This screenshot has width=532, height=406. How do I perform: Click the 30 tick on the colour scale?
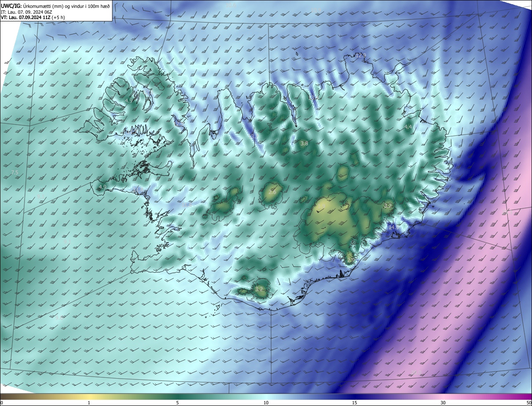click(x=443, y=403)
